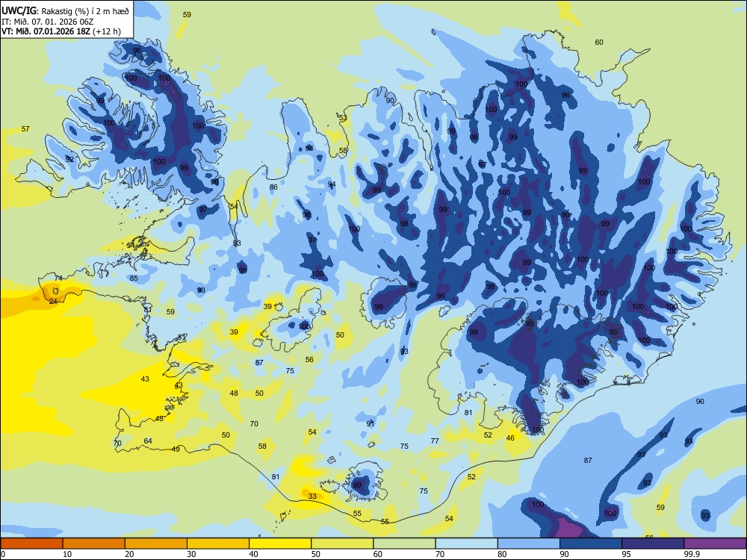747x560 pixels.
Task: Click the humidity value '49' on the map
Action: 176,449
